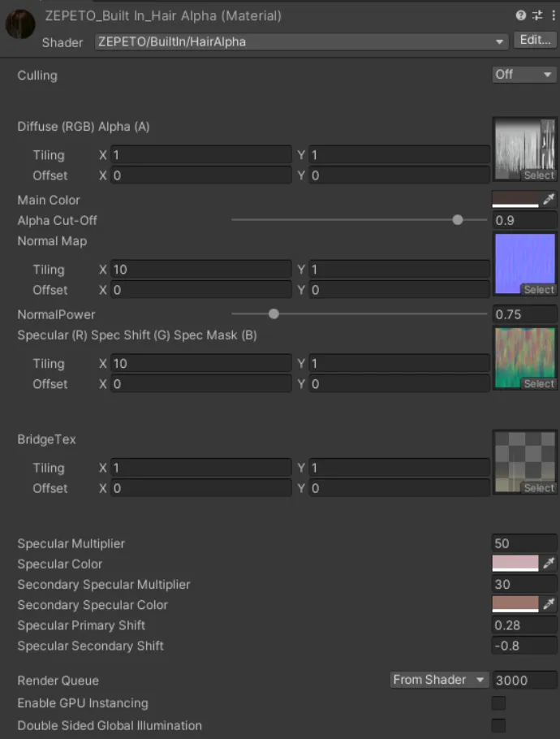Click the Secondary Specular Multiplier field 30
Viewport: 560px width, 739px height.
pos(524,584)
